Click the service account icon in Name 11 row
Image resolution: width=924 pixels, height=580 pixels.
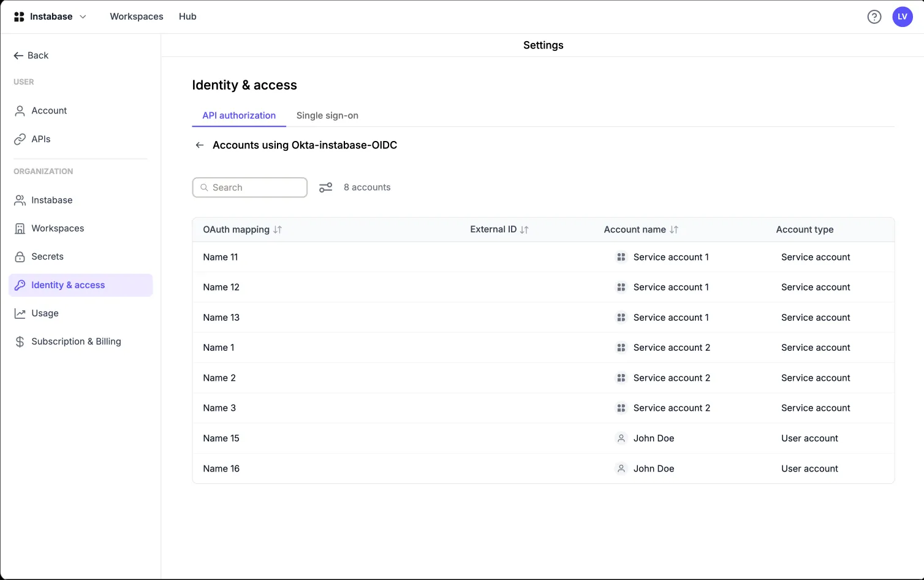pos(621,257)
